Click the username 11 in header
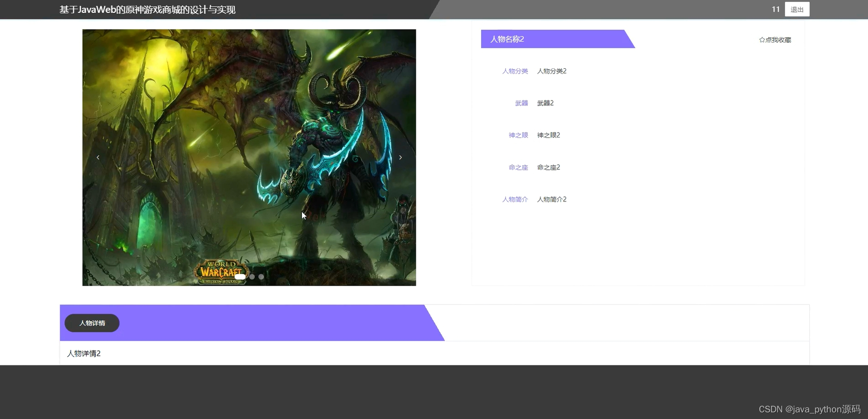 776,9
